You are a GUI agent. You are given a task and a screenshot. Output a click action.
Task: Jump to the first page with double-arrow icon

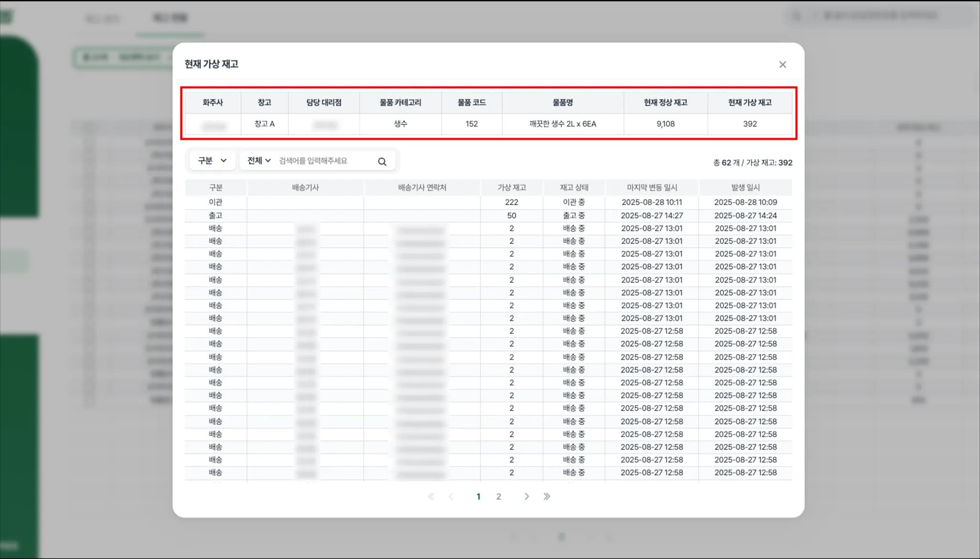[x=431, y=496]
